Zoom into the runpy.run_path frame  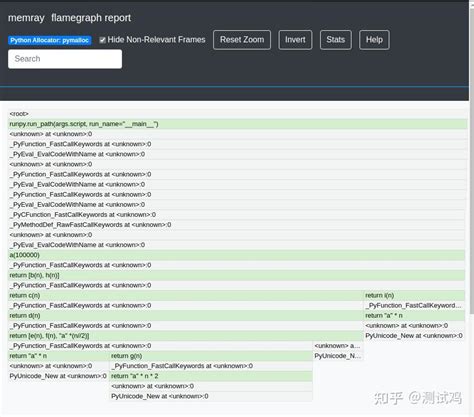point(238,124)
